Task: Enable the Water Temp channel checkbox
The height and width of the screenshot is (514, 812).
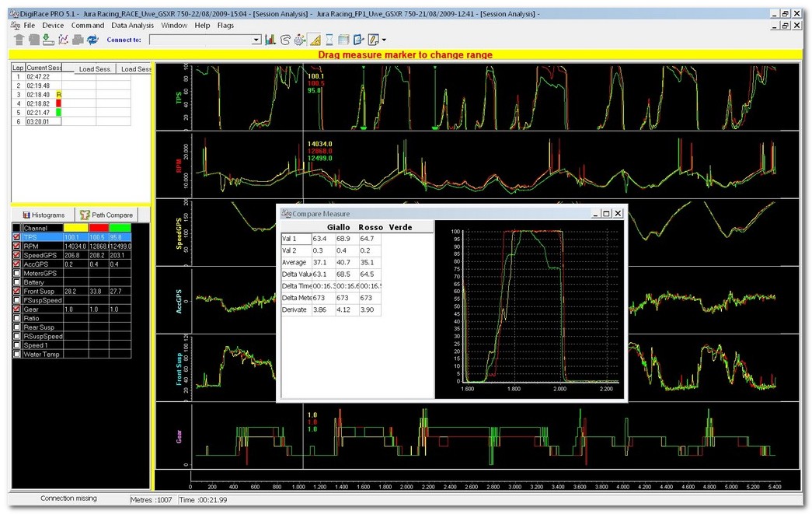Action: (17, 354)
